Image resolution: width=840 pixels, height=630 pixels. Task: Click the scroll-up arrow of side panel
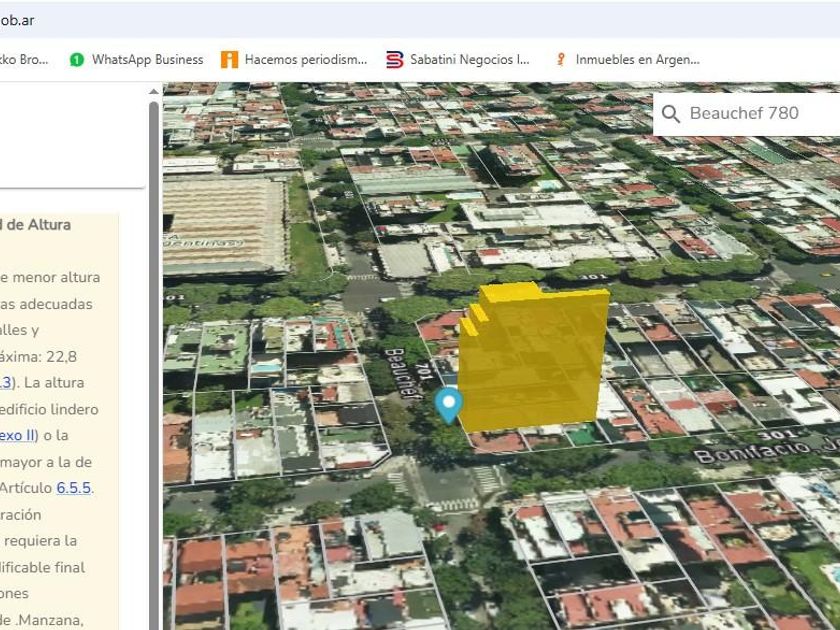(154, 92)
